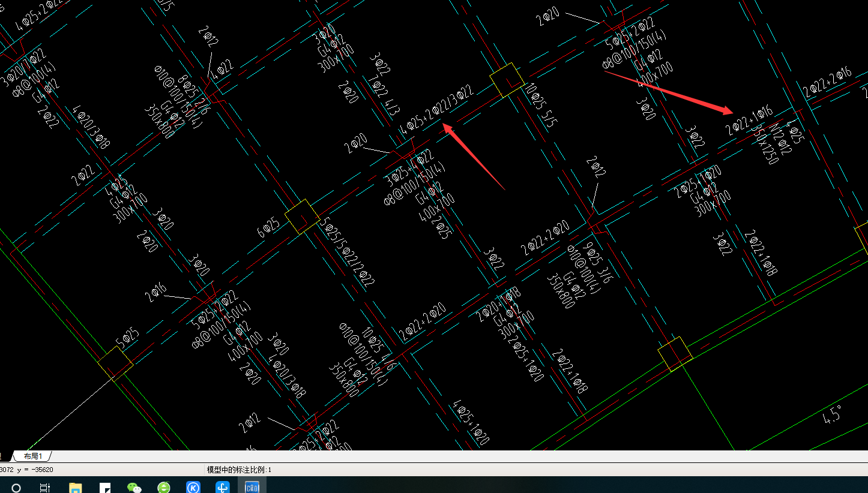Open File Explorer from the taskbar
868x493 pixels.
75,488
